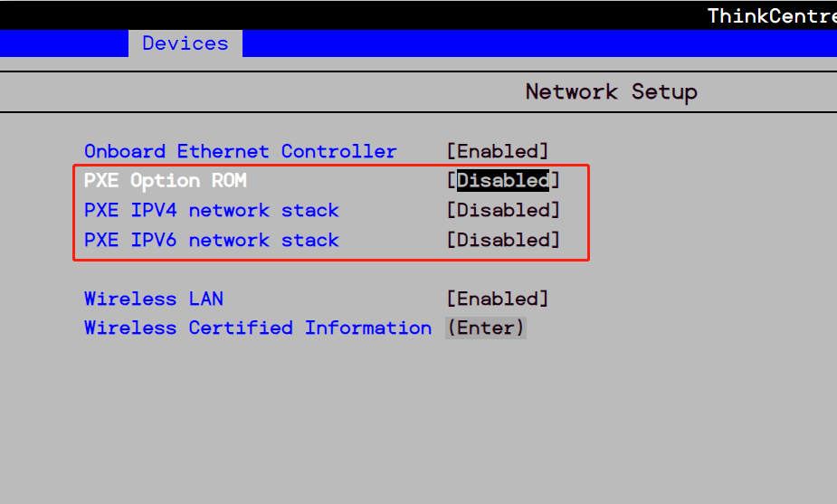Click the opening bracket of PXE Option ROM value
The width and height of the screenshot is (837, 504).
pyautogui.click(x=451, y=181)
